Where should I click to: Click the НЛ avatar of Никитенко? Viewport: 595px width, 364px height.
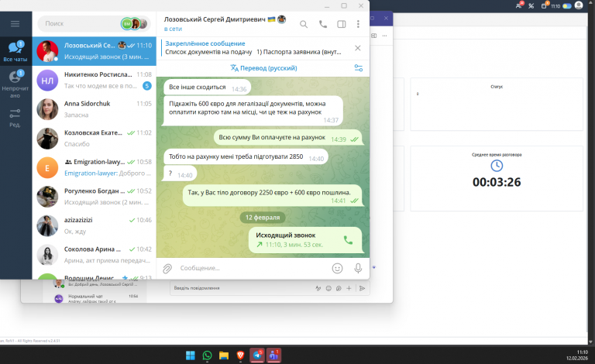coord(47,81)
